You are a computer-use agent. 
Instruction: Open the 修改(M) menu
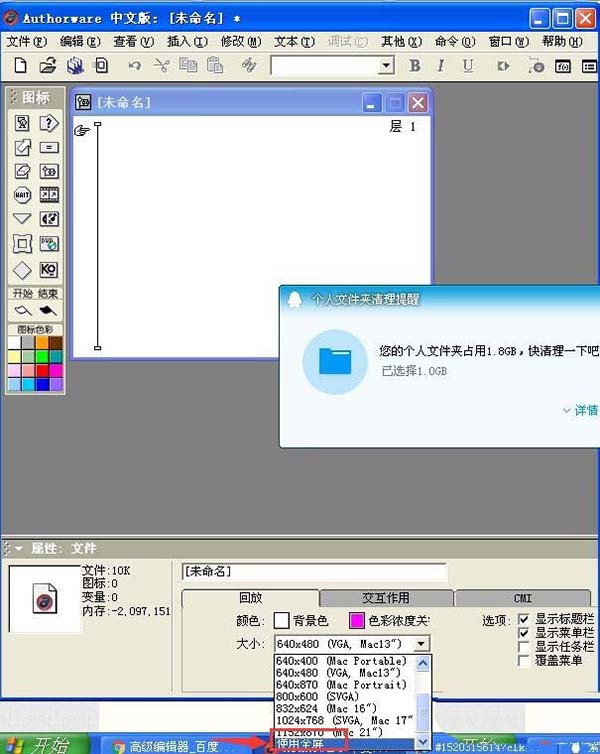[241, 42]
